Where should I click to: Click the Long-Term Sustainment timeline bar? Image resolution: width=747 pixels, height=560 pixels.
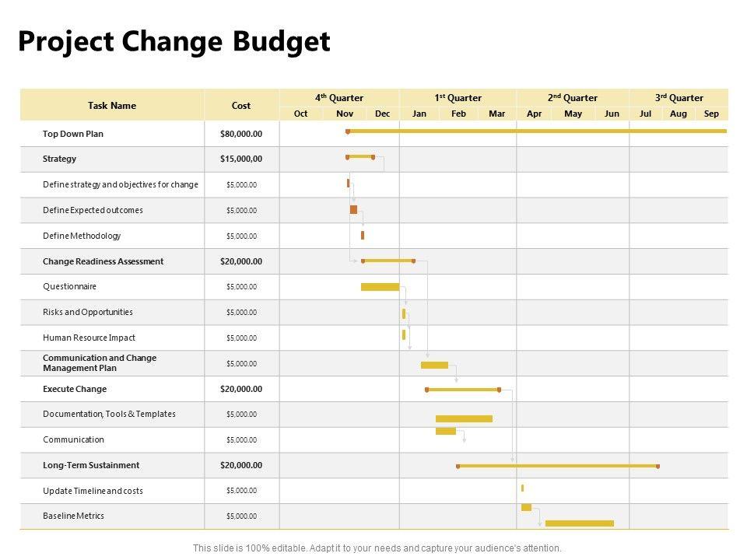[x=557, y=466]
